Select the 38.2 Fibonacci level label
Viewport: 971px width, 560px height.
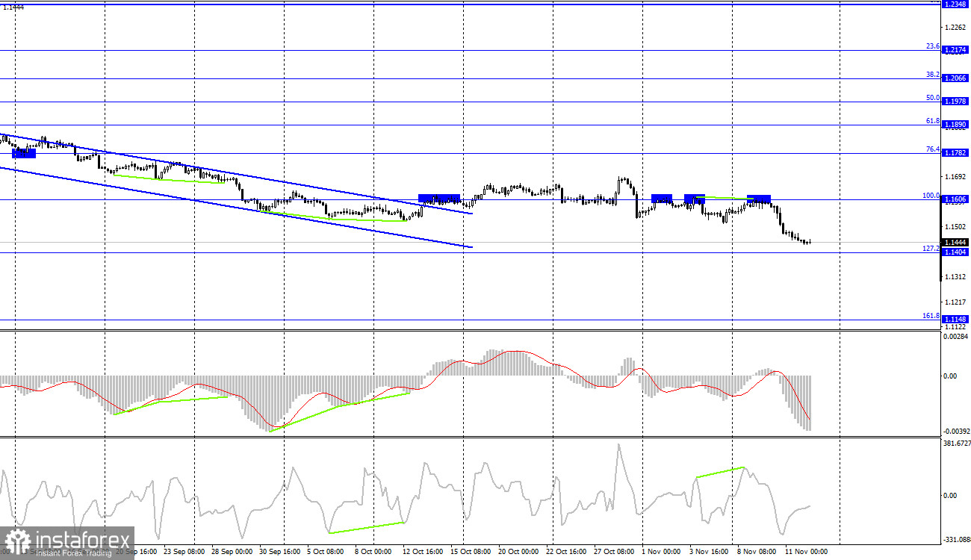(932, 75)
